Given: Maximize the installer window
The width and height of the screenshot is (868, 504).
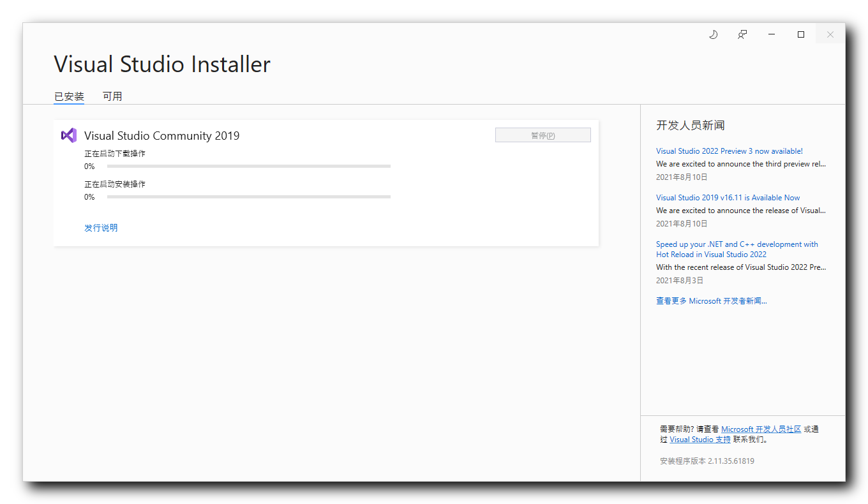Looking at the screenshot, I should pos(801,34).
